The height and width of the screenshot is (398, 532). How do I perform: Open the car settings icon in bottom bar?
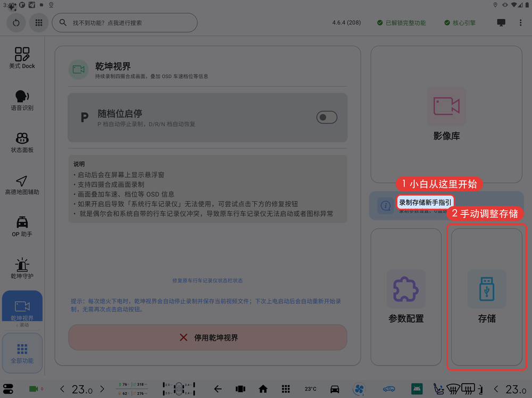point(335,389)
